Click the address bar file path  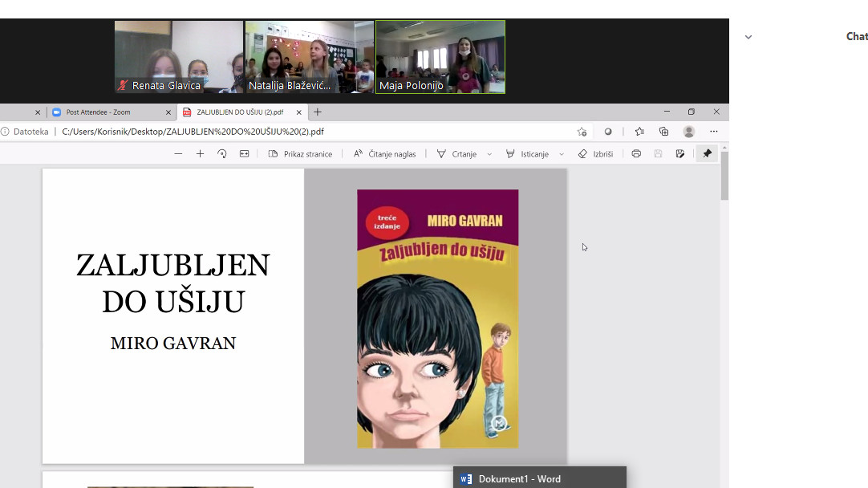[193, 132]
